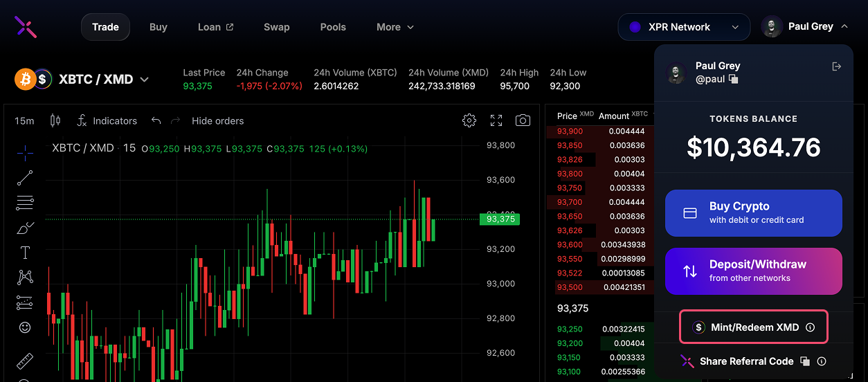Select the trend line drawing tool
The height and width of the screenshot is (382, 868).
[x=25, y=178]
